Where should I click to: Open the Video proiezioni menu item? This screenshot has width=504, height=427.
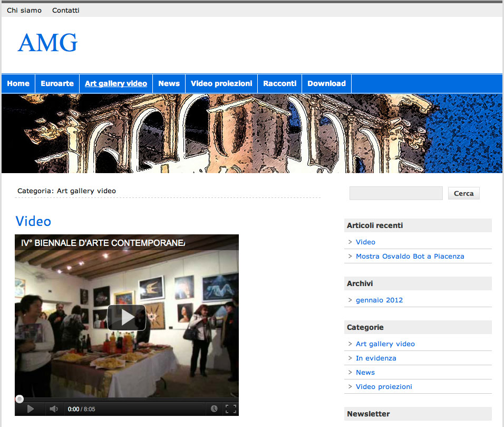[x=221, y=83]
